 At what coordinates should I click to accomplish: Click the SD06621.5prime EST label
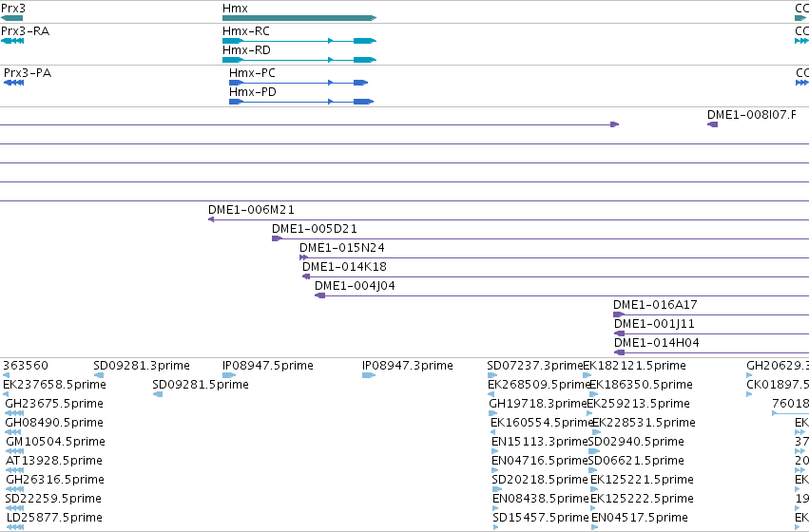pos(636,462)
